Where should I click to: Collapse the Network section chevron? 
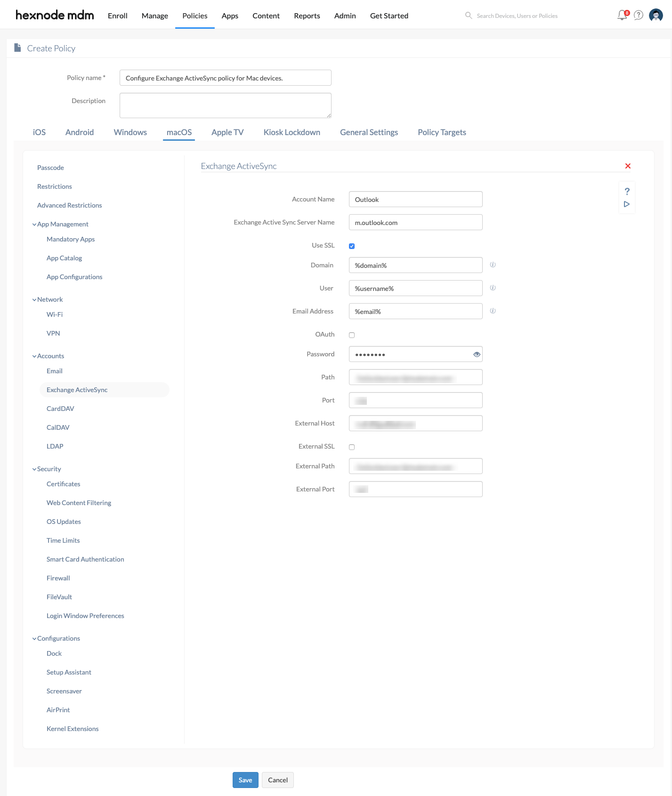[34, 299]
